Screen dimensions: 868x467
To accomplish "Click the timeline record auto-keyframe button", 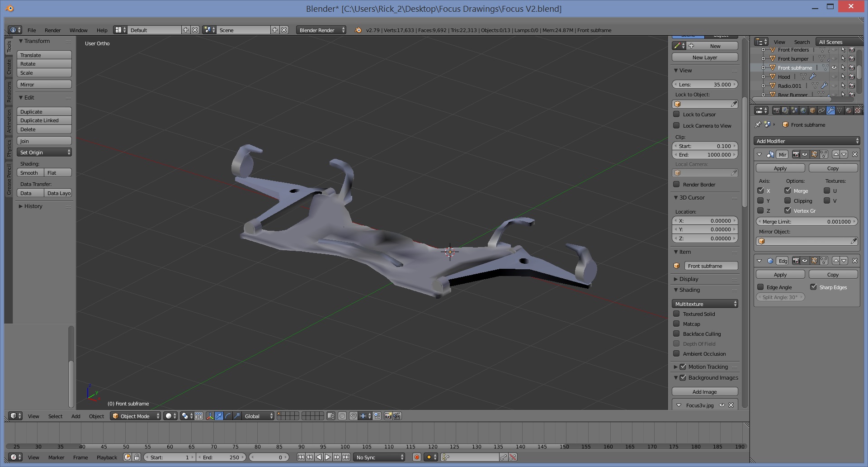I will (417, 457).
